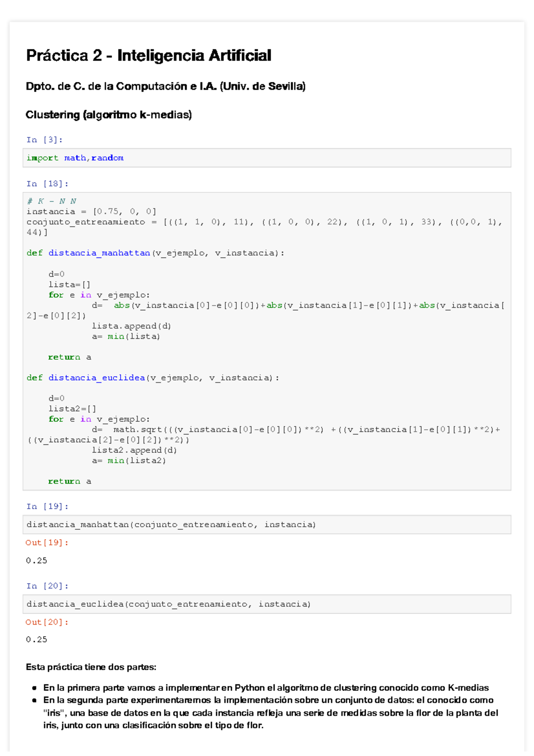Click the 'Out[19]:' output label
534x756 pixels.
point(47,543)
